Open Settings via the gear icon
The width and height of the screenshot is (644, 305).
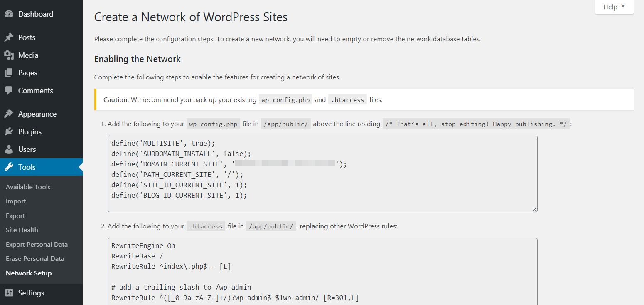(x=9, y=293)
